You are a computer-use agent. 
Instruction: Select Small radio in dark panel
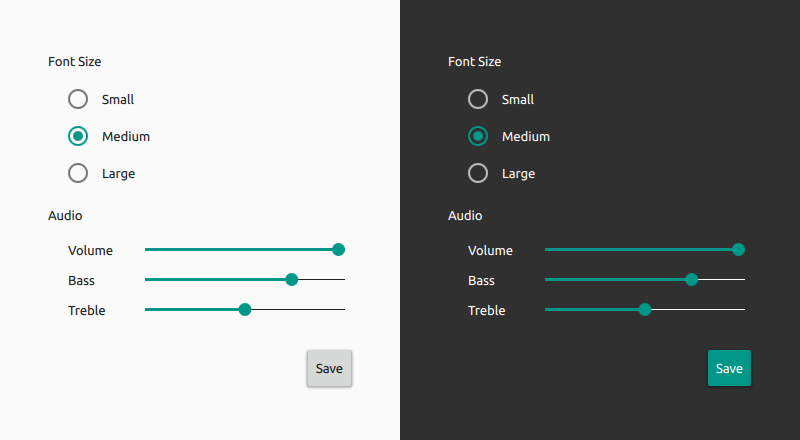click(x=478, y=99)
